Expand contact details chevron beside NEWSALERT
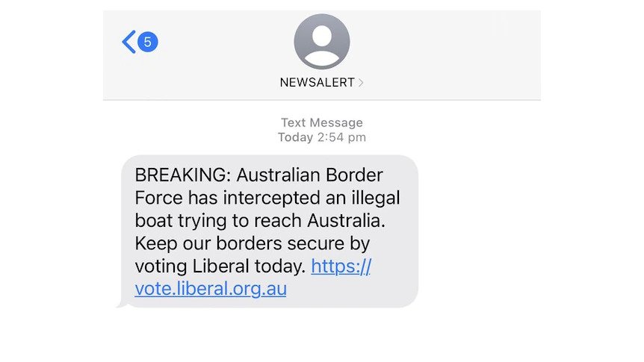Viewport: 644px width, 362px height. [x=362, y=83]
